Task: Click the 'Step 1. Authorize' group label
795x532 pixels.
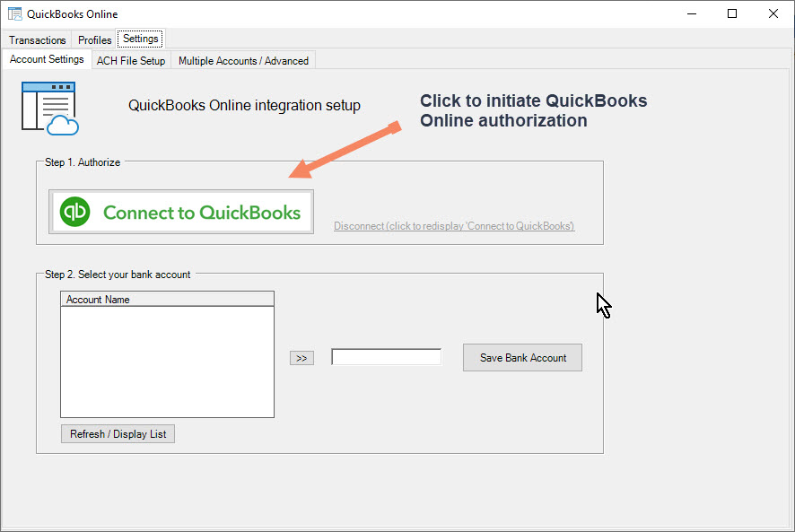Action: click(83, 162)
